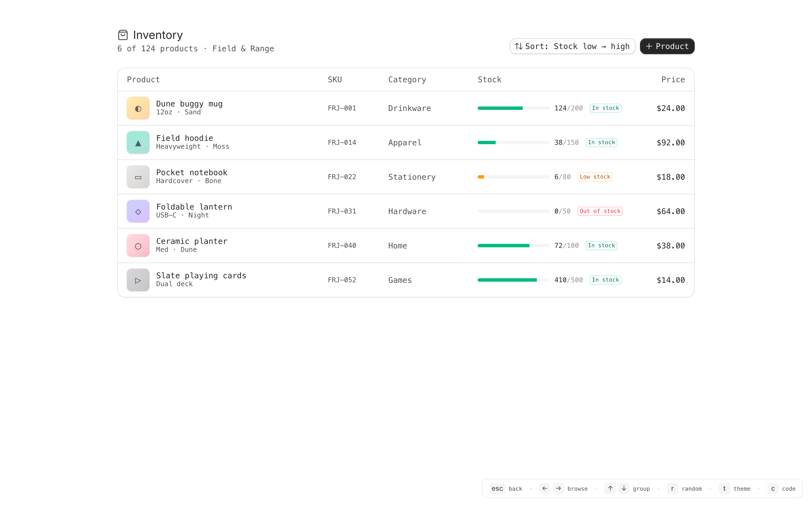This screenshot has height=507, width=812.
Task: Click the Inventory shopping bag icon
Action: (x=123, y=35)
